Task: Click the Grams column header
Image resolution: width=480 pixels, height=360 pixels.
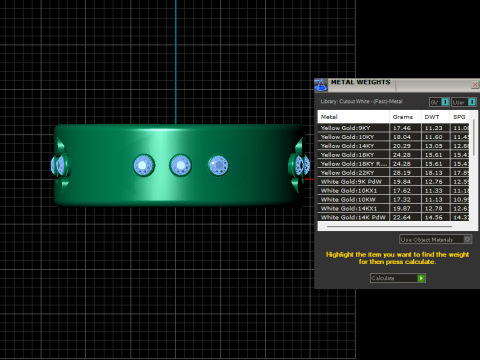Action: (x=405, y=117)
